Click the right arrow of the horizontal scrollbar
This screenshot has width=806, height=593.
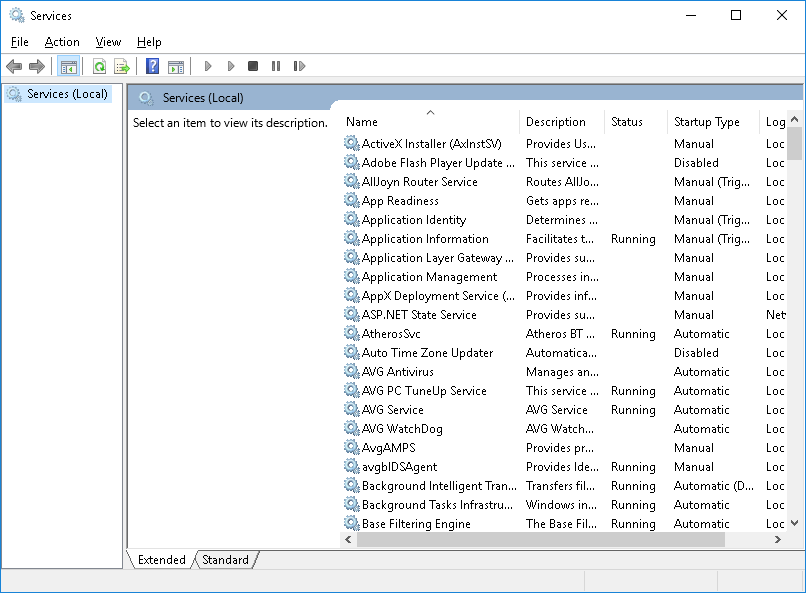(x=779, y=538)
